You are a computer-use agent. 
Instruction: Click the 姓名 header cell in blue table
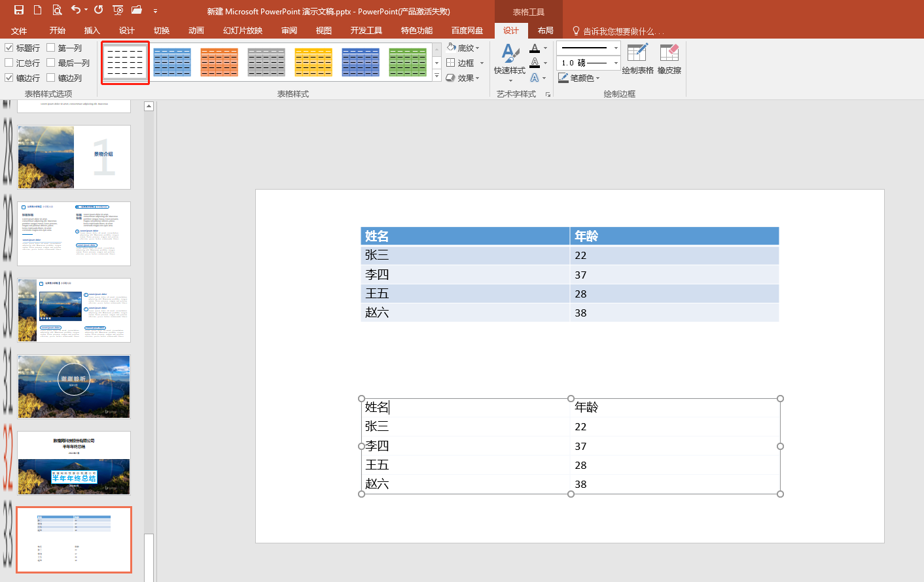[465, 236]
